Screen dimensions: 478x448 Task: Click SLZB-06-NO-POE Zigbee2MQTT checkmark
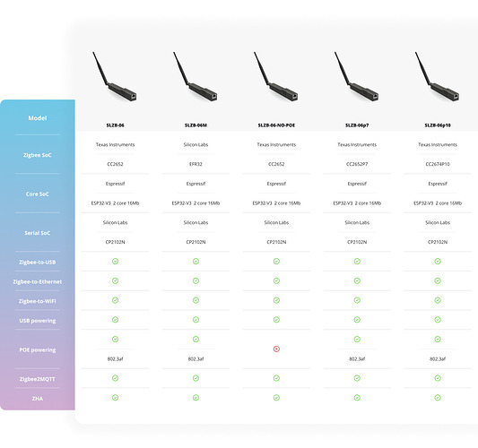tap(276, 378)
